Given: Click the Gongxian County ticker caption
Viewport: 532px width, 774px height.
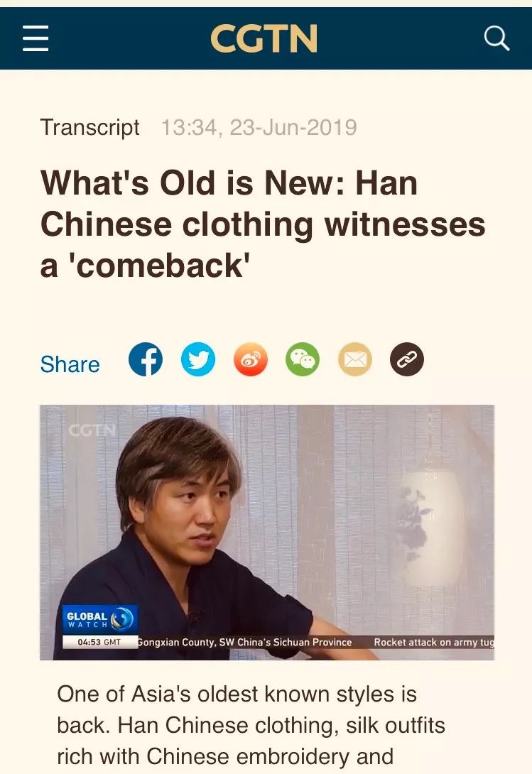Looking at the screenshot, I should pyautogui.click(x=244, y=642).
